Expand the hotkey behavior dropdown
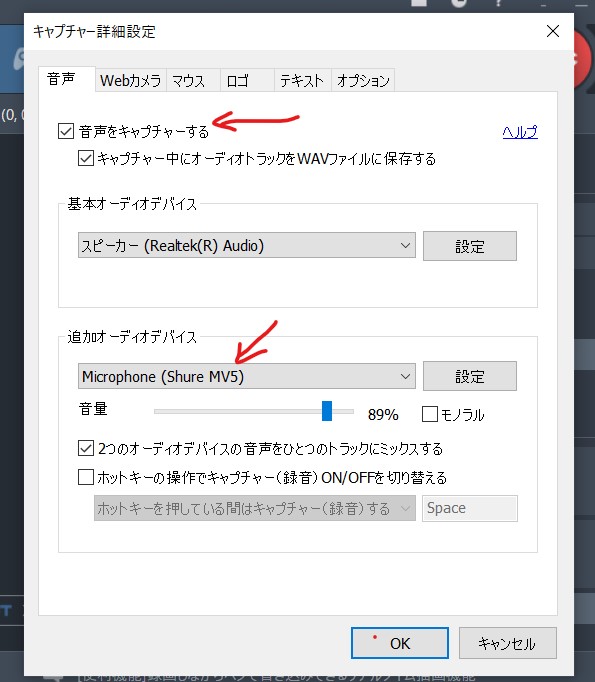The height and width of the screenshot is (682, 595). tap(254, 508)
